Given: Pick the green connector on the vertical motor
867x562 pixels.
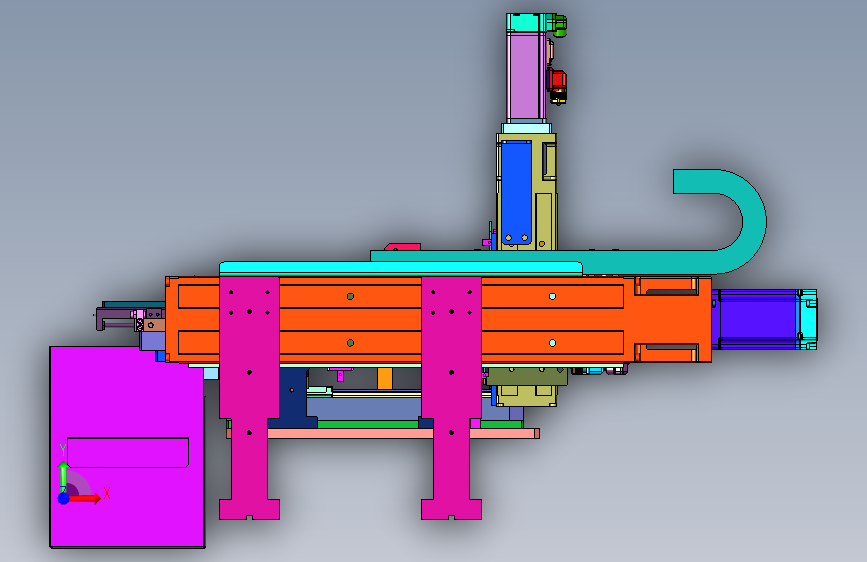Looking at the screenshot, I should pyautogui.click(x=559, y=25).
